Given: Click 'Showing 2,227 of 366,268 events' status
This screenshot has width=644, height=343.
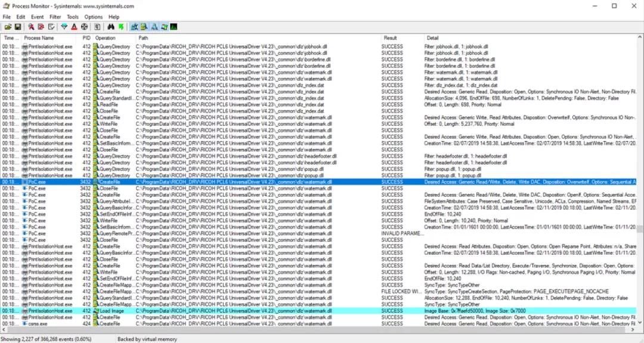Looking at the screenshot, I should (x=45, y=339).
